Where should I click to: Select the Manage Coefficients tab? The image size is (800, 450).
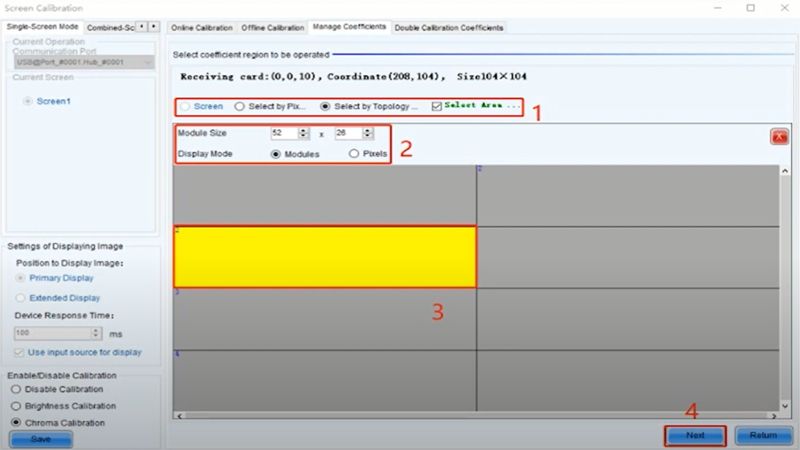pos(349,27)
